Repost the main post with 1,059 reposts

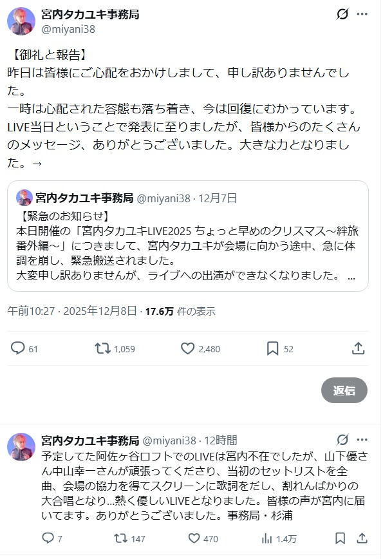[x=102, y=348]
